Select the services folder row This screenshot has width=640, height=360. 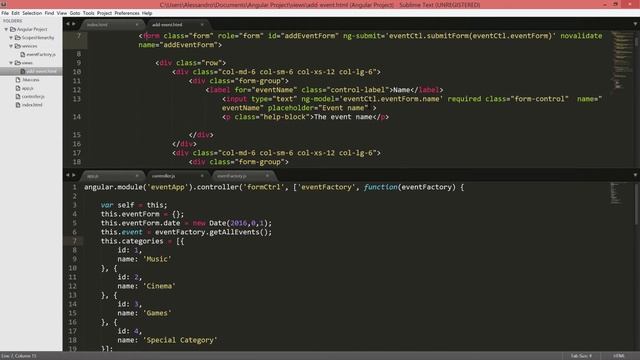point(31,46)
